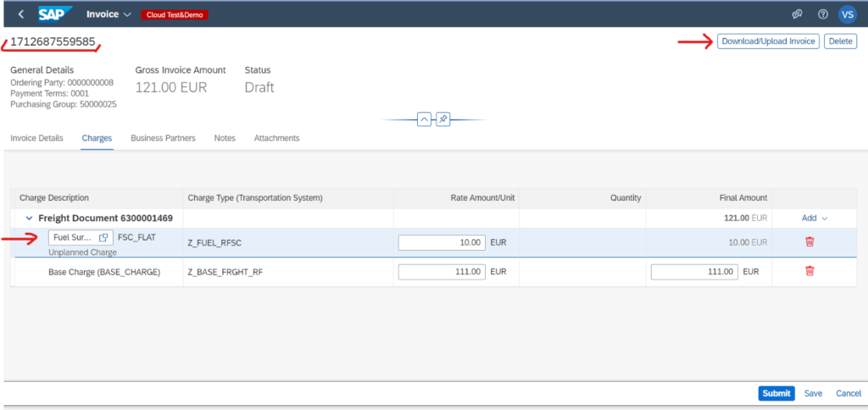The height and width of the screenshot is (410, 868).
Task: Open value help in Fuel Surcharge field
Action: coord(103,237)
